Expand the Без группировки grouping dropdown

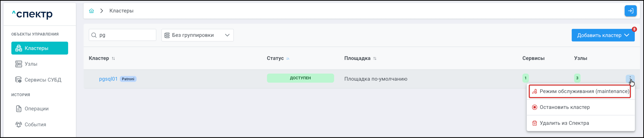point(197,35)
